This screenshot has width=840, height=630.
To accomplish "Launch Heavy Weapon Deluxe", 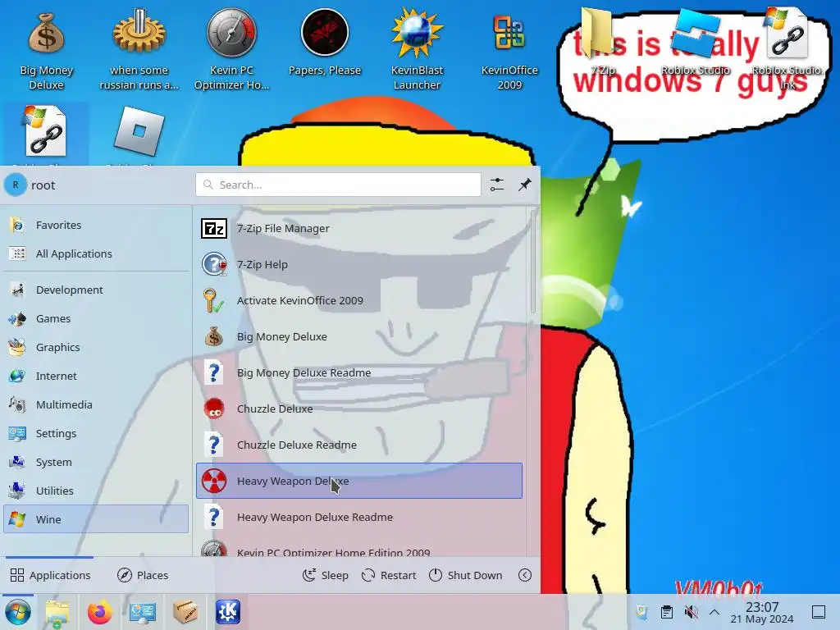I will point(359,481).
